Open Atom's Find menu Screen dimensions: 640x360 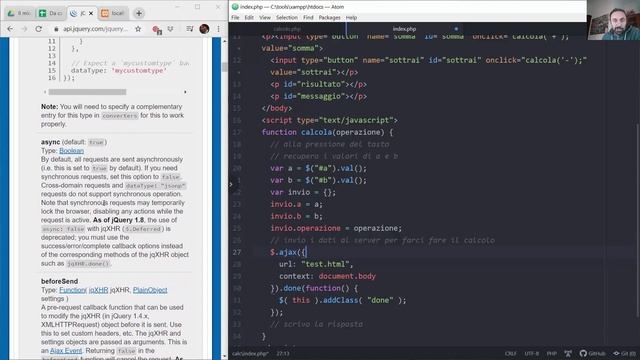coord(308,18)
